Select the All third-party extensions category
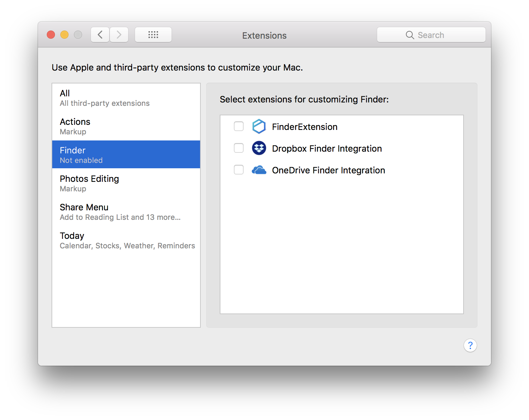The height and width of the screenshot is (420, 529). pyautogui.click(x=126, y=98)
